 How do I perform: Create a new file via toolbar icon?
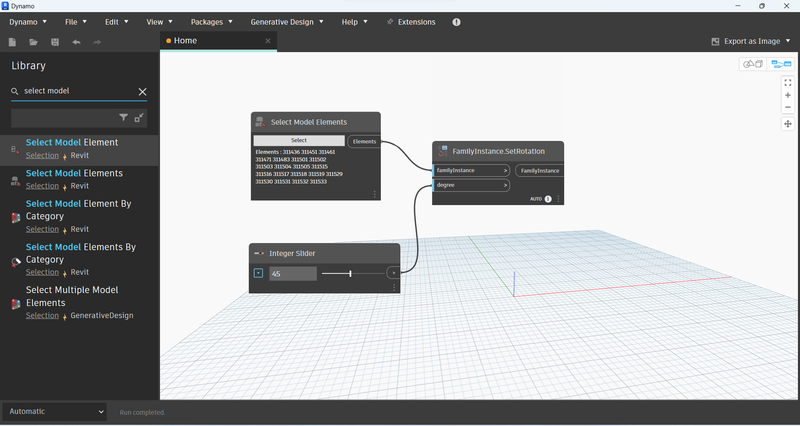click(12, 42)
